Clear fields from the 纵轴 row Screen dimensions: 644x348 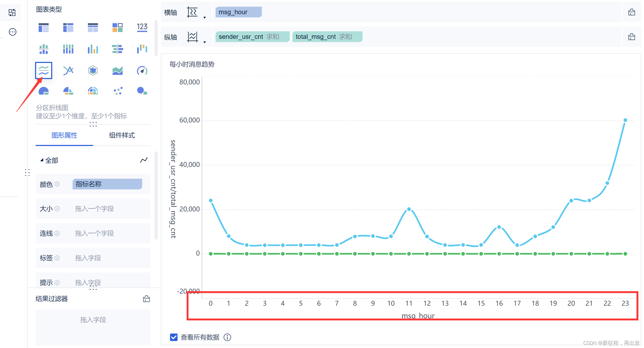click(632, 37)
